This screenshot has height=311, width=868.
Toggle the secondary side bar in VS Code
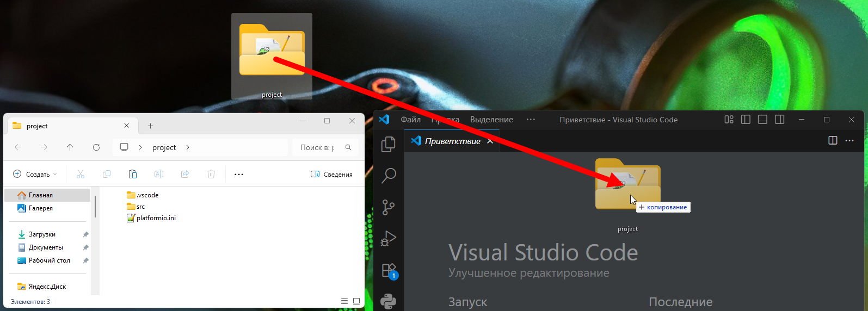(x=779, y=120)
